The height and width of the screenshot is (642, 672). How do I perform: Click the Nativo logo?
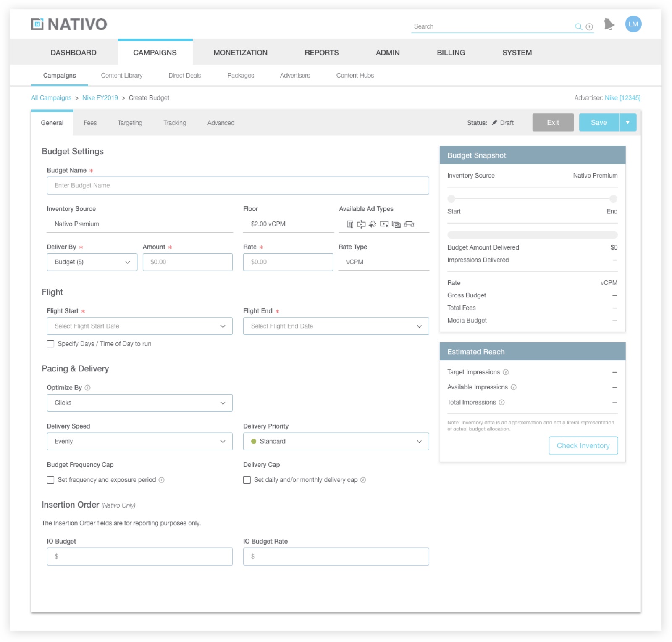(69, 24)
